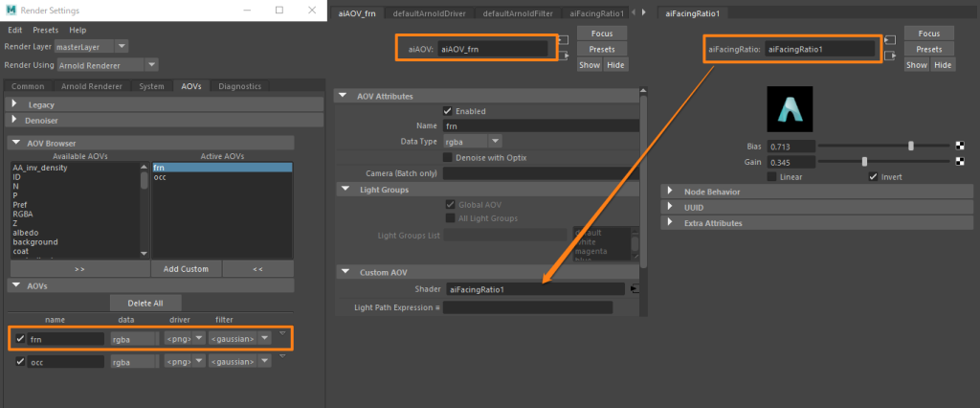Enable Denoise with Optix checkbox
The width and height of the screenshot is (980, 408).
448,158
